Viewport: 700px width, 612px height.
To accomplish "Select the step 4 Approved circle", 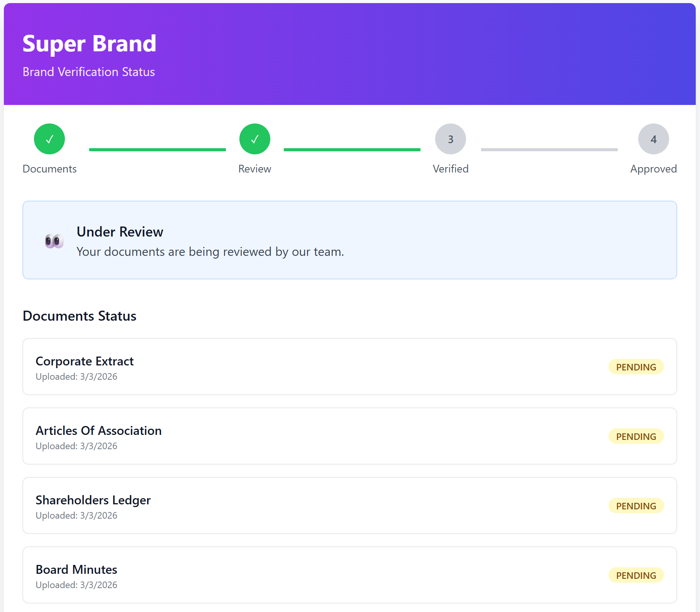I will pos(654,139).
